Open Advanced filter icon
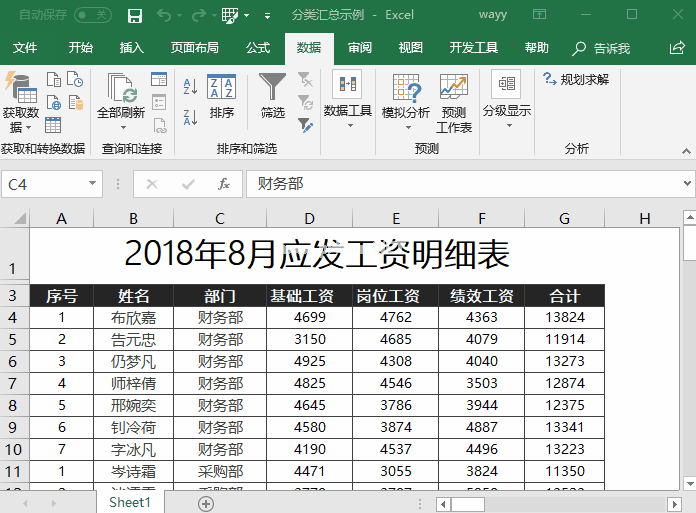 (305, 125)
